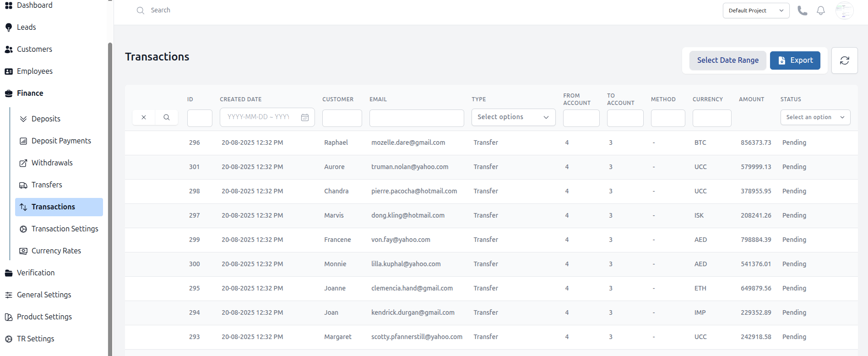This screenshot has width=868, height=356.
Task: Click the Transaction Settings gear icon
Action: pos(23,229)
